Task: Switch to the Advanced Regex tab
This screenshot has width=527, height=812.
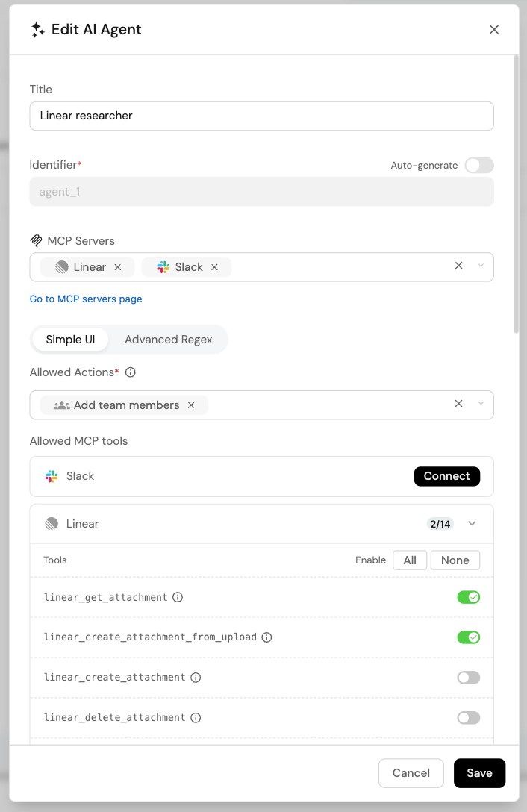Action: [169, 340]
